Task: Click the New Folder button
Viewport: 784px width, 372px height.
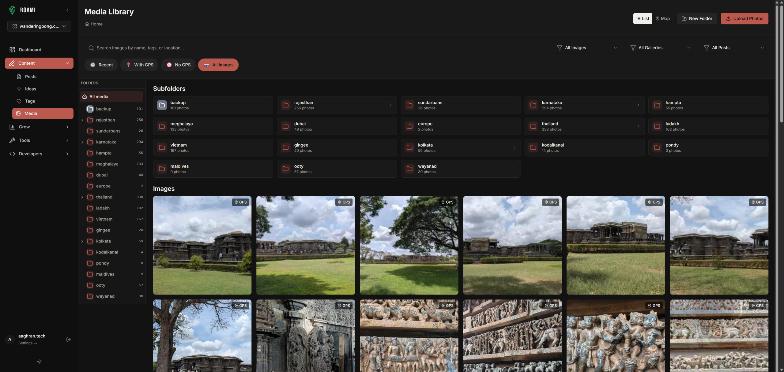Action: pos(696,18)
